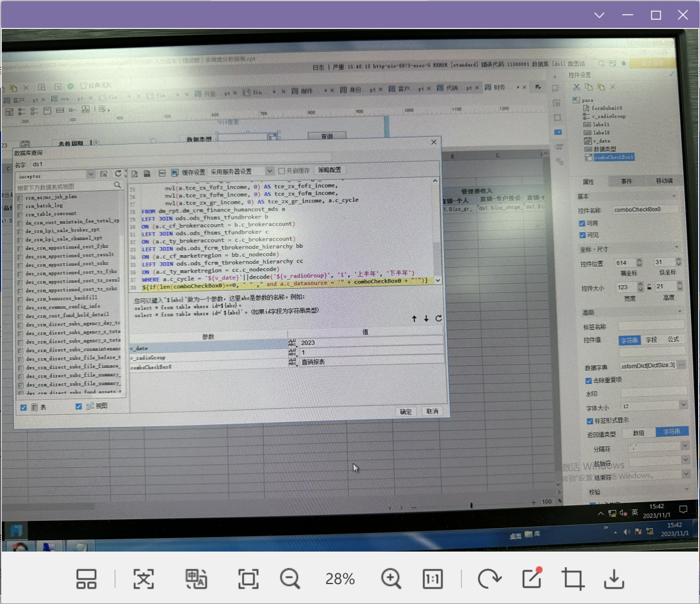Screen dimensions: 700x604
Task: Refresh parameters with circular arrow icon
Action: click(x=439, y=318)
